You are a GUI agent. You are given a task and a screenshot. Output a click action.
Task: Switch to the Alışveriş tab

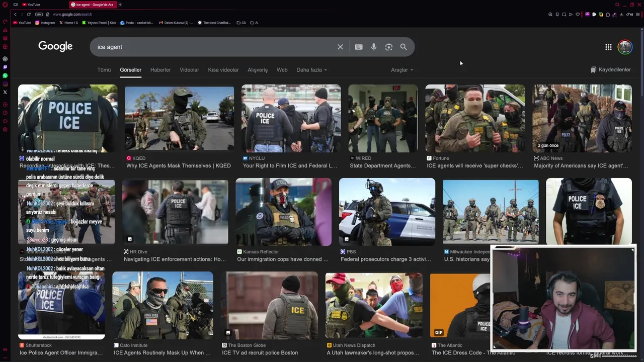pos(258,70)
